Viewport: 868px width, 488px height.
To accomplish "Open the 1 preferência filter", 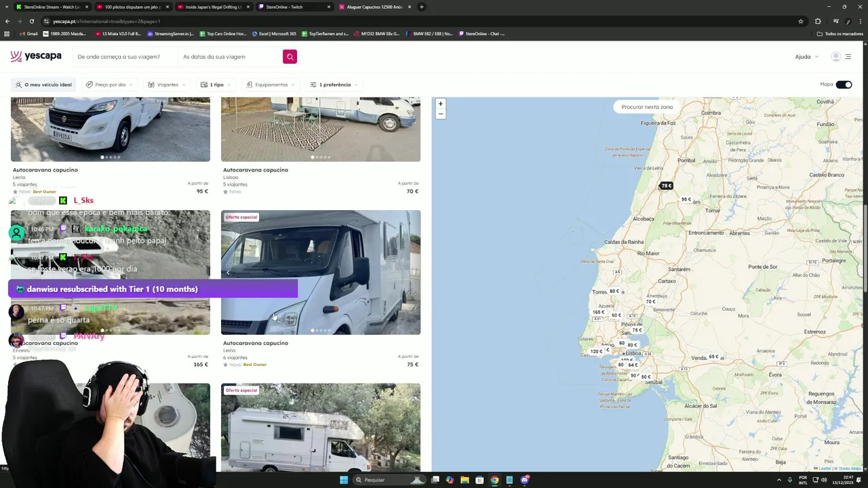I will pos(334,85).
